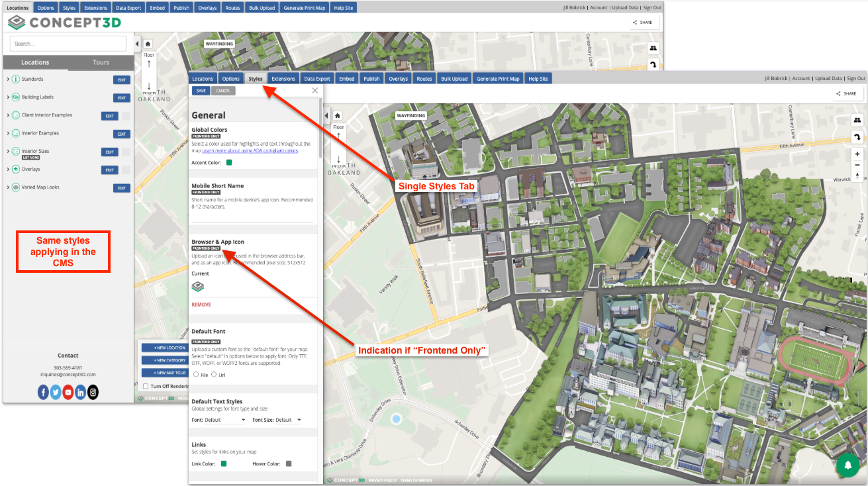Screen dimensions: 868x486
Task: Click the + New Location button
Action: point(164,348)
